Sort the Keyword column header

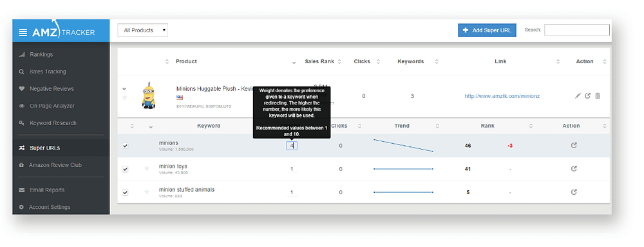[209, 126]
